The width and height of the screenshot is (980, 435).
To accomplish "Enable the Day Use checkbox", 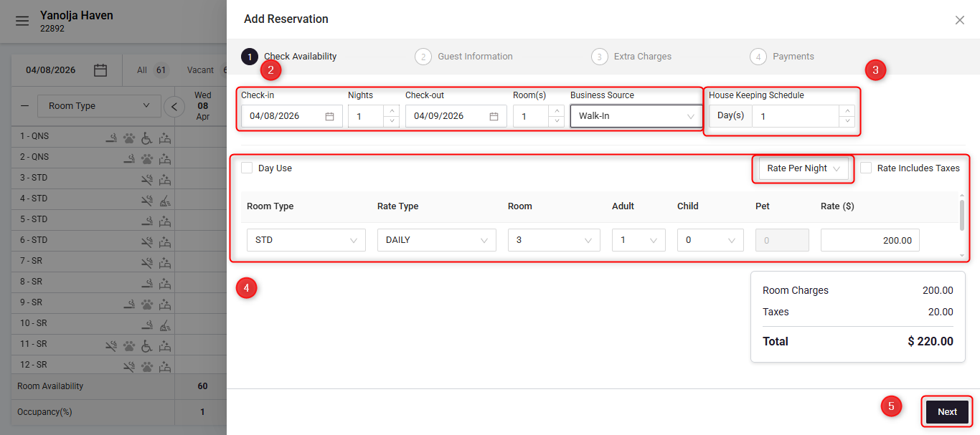I will click(247, 168).
